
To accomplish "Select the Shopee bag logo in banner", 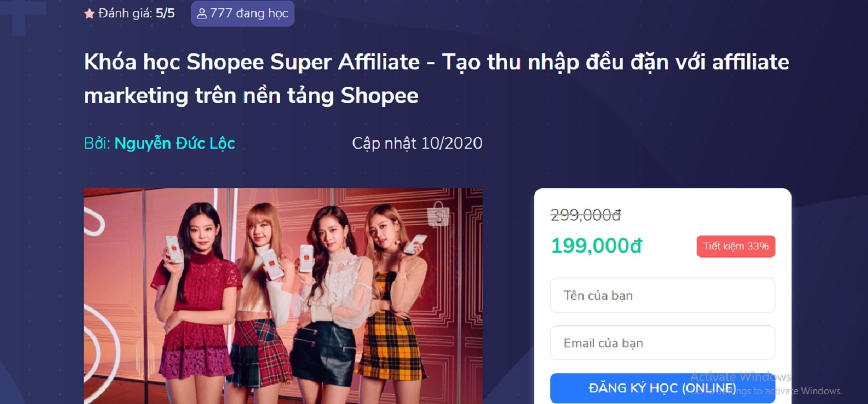I will click(438, 215).
